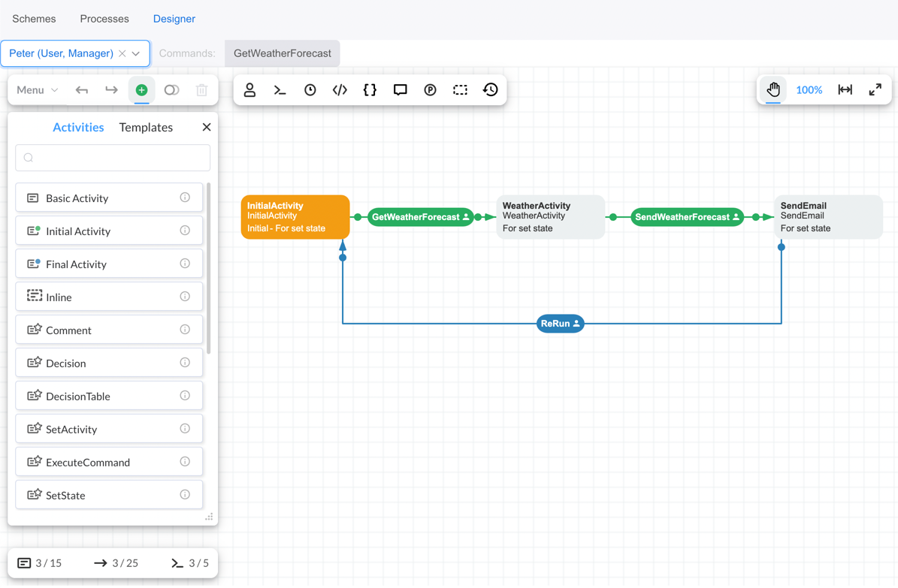Select the orange InitialActivity node
This screenshot has width=898, height=588.
pos(295,217)
